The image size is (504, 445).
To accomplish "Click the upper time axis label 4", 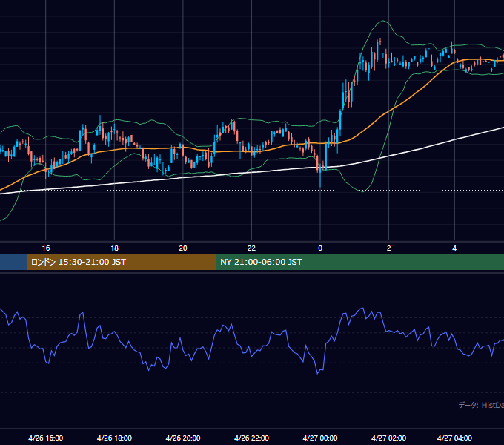I will [x=454, y=248].
